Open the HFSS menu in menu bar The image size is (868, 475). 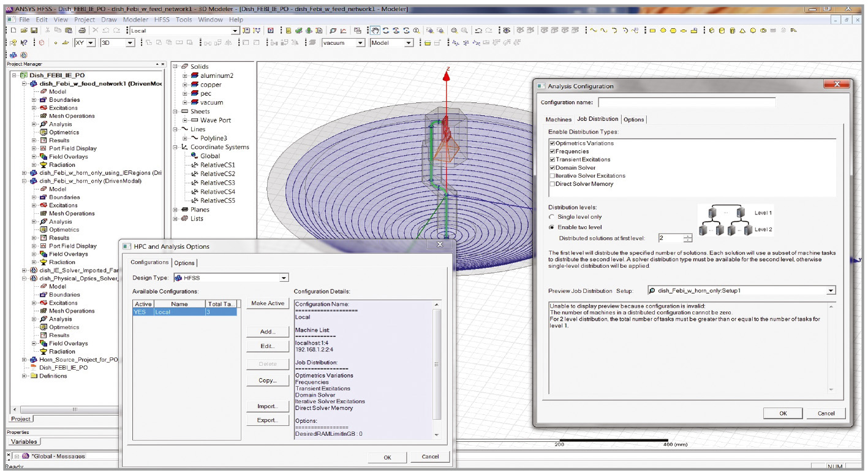(162, 20)
